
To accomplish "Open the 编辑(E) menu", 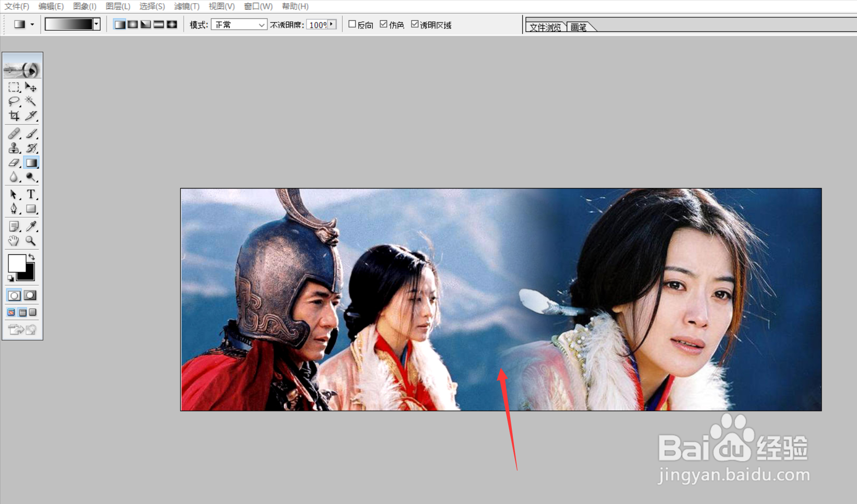I will tap(51, 6).
